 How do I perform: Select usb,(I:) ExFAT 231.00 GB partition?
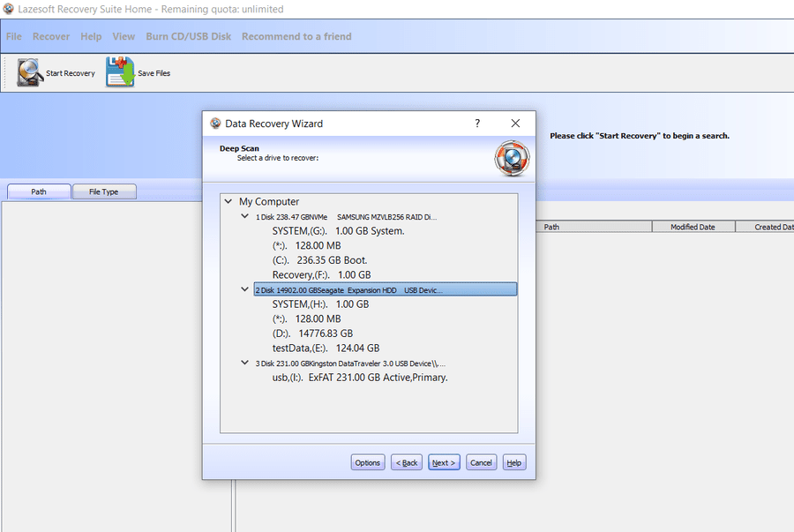click(360, 378)
